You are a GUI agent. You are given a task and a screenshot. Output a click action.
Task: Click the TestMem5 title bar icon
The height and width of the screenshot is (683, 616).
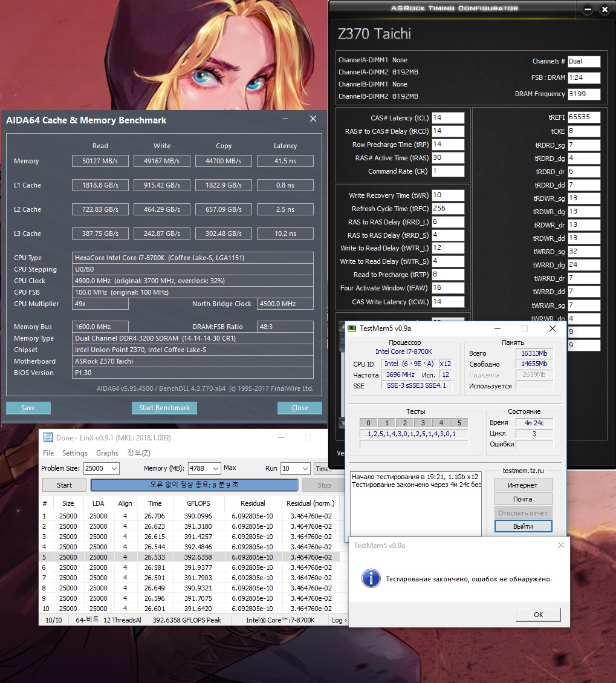(x=352, y=328)
